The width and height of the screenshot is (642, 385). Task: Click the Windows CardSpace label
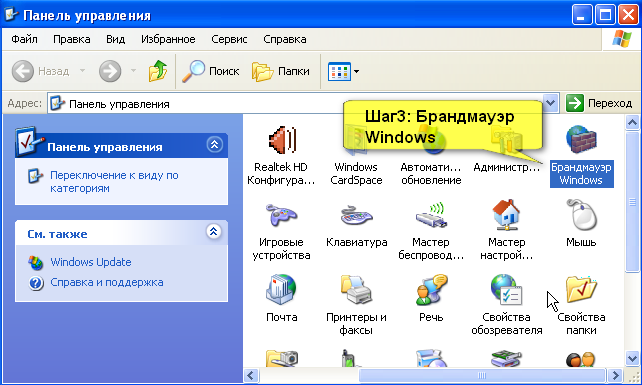(x=356, y=174)
